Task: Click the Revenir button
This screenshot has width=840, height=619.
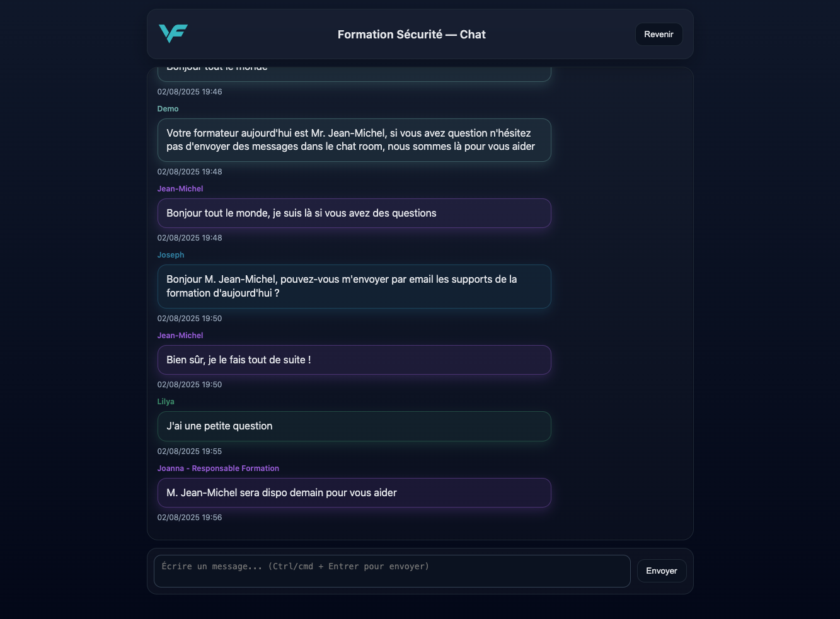Action: (x=659, y=35)
